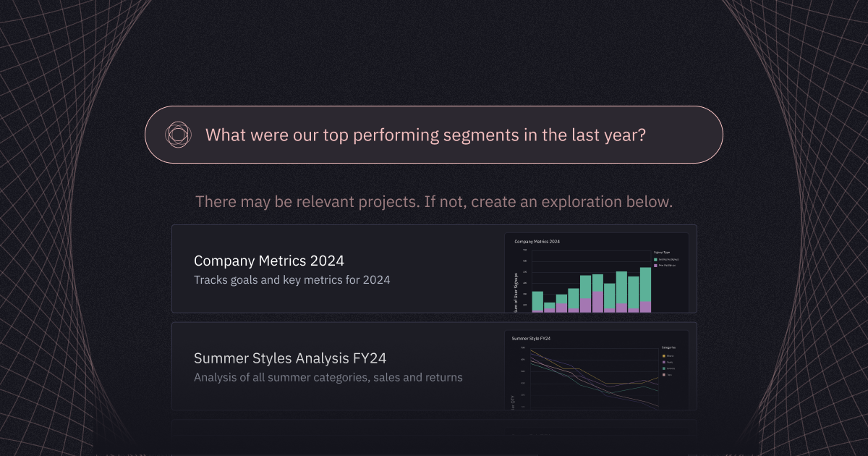Click the 'There may be relevant projects' hint text
868x456 pixels.
point(434,201)
